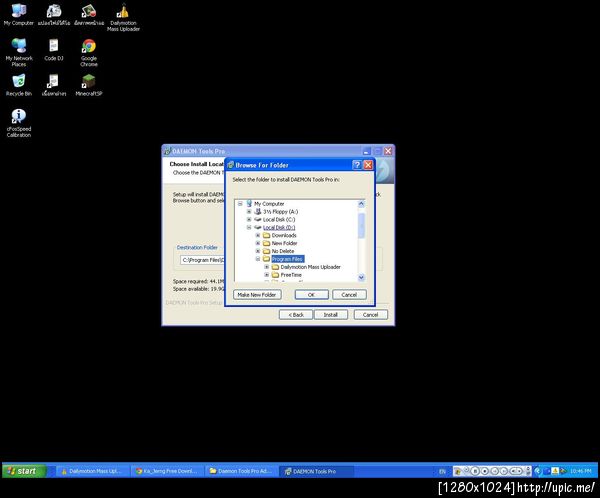Select the No Delete folder
Image resolution: width=600 pixels, height=498 pixels.
[x=283, y=251]
